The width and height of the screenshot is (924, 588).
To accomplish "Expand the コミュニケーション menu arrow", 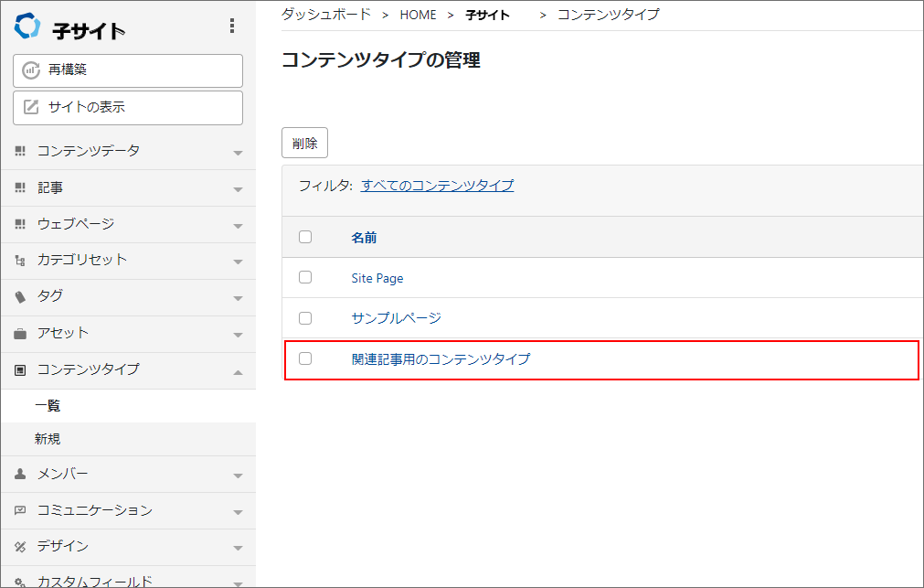I will coord(238,512).
